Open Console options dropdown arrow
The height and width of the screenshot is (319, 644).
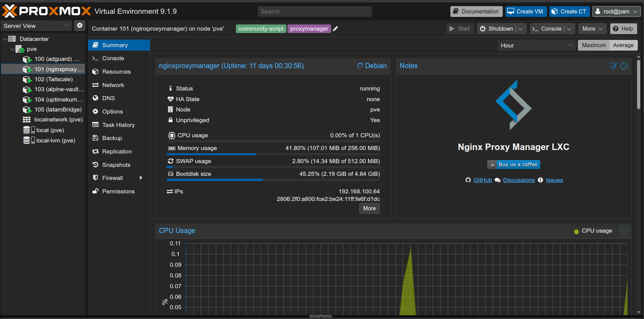point(569,29)
